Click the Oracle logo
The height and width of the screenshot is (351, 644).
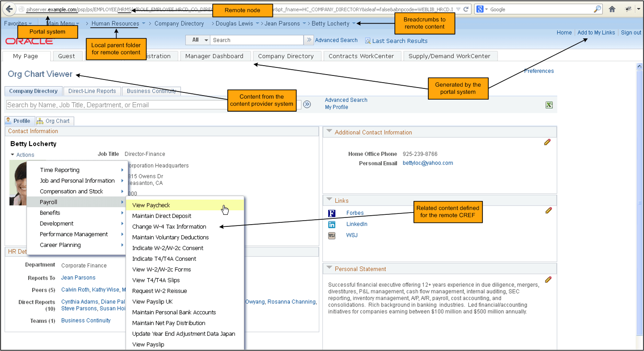coord(29,41)
